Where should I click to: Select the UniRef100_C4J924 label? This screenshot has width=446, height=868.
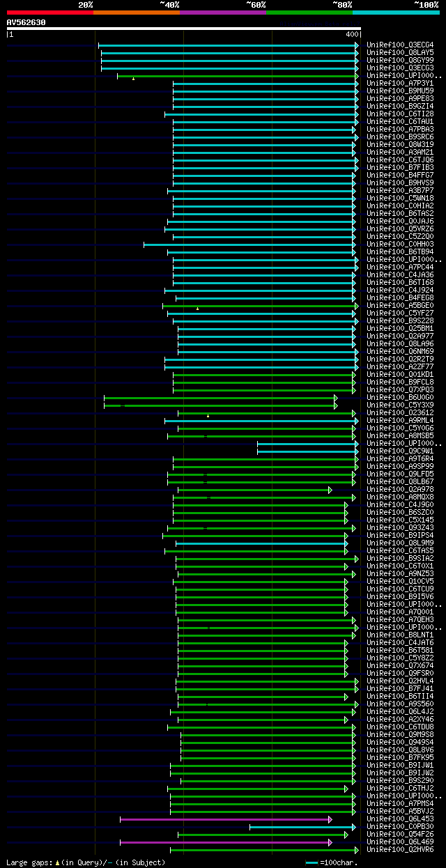(x=400, y=290)
